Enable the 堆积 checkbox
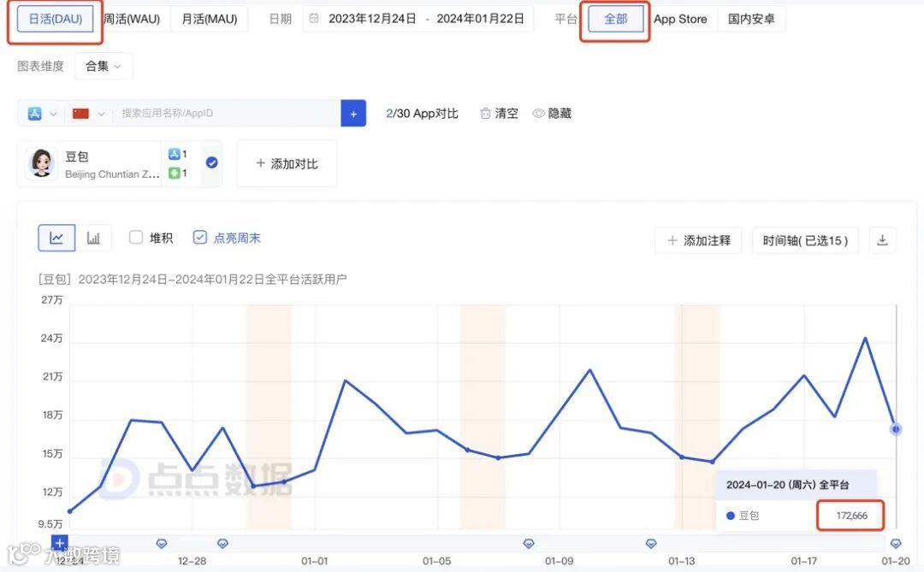This screenshot has height=572, width=924. pos(135,238)
